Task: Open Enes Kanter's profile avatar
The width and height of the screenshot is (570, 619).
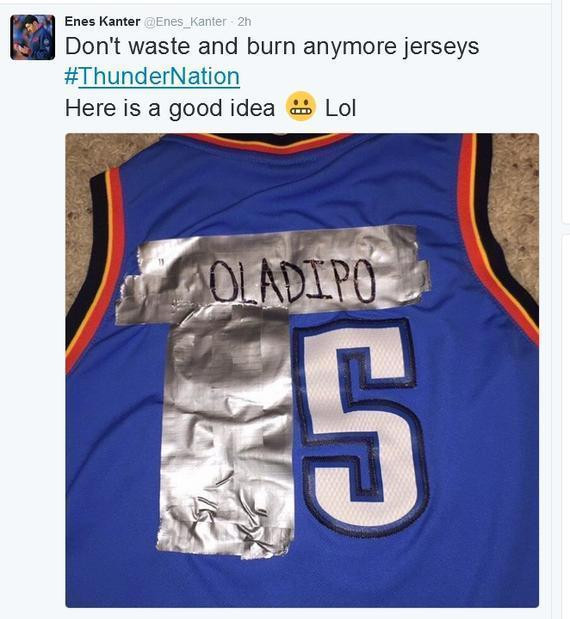Action: pyautogui.click(x=32, y=37)
